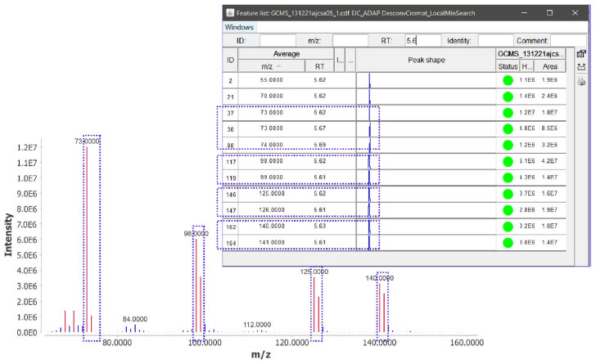596x364 pixels.
Task: Click green status dot for row ID 2
Action: (507, 80)
